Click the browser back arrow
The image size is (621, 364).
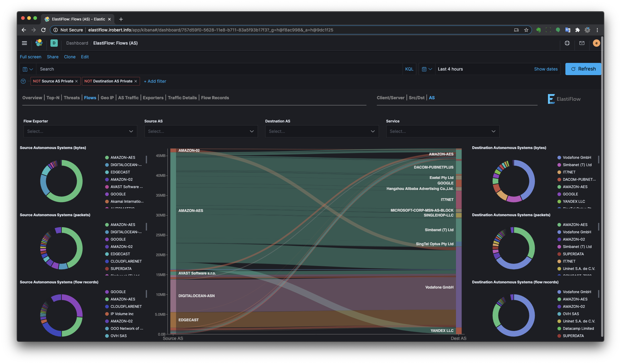24,30
